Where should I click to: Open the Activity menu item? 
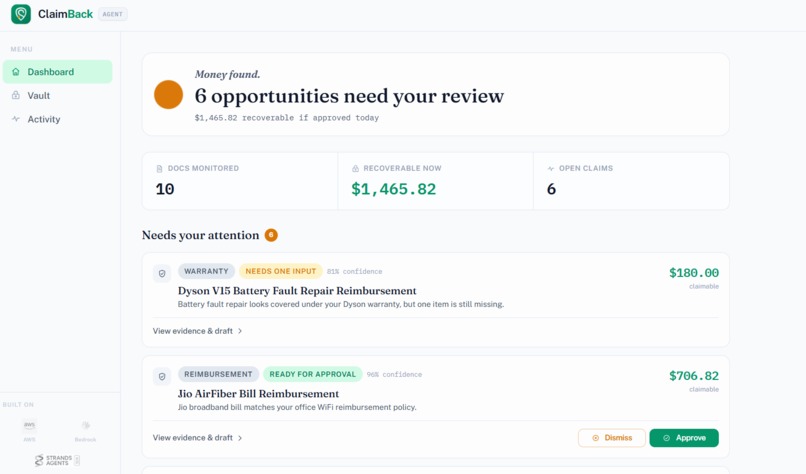58,119
